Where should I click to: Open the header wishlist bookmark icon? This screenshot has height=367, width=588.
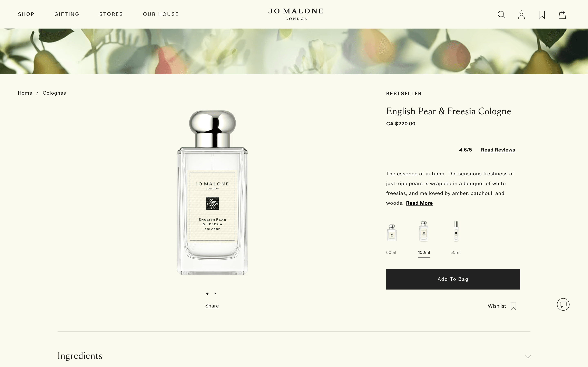point(542,14)
